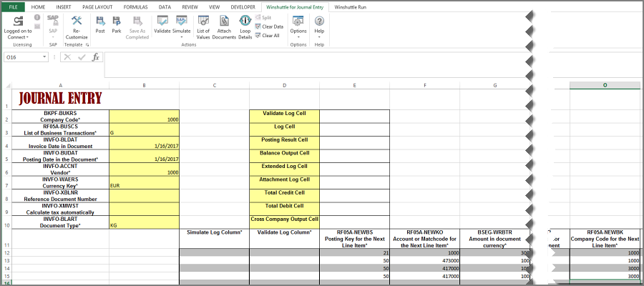Viewport: 644px width, 286px height.
Task: Click the RF05A-NEWBK Company Code header cell
Action: [x=605, y=239]
